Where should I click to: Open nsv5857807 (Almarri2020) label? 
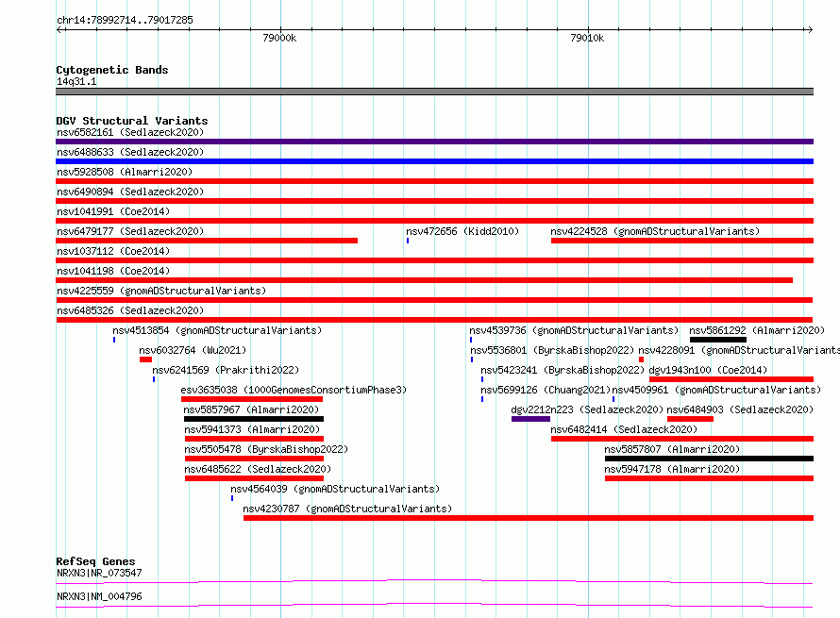672,449
